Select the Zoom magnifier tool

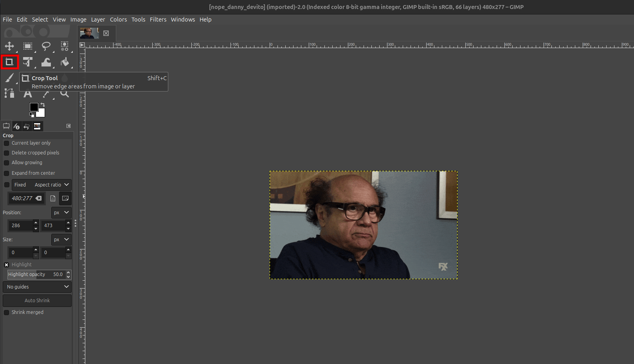pos(65,94)
